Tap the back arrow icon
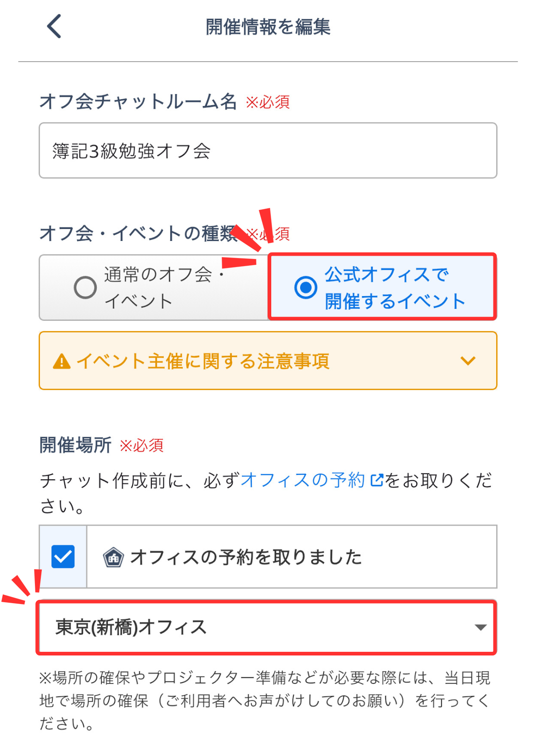The image size is (537, 756). click(55, 26)
